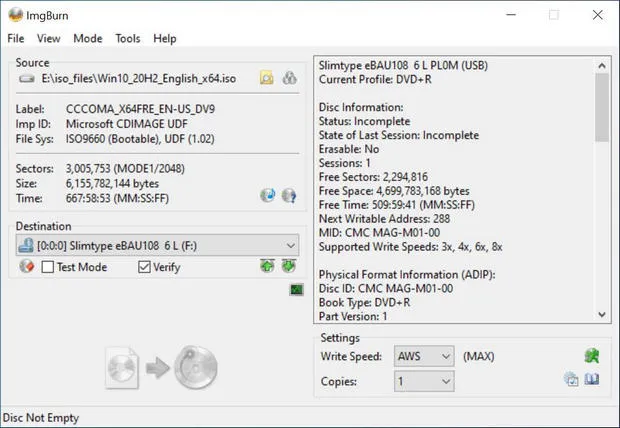Click the Size value 6,155,782,144 bytes
Viewport: 620px width, 428px height.
point(112,184)
